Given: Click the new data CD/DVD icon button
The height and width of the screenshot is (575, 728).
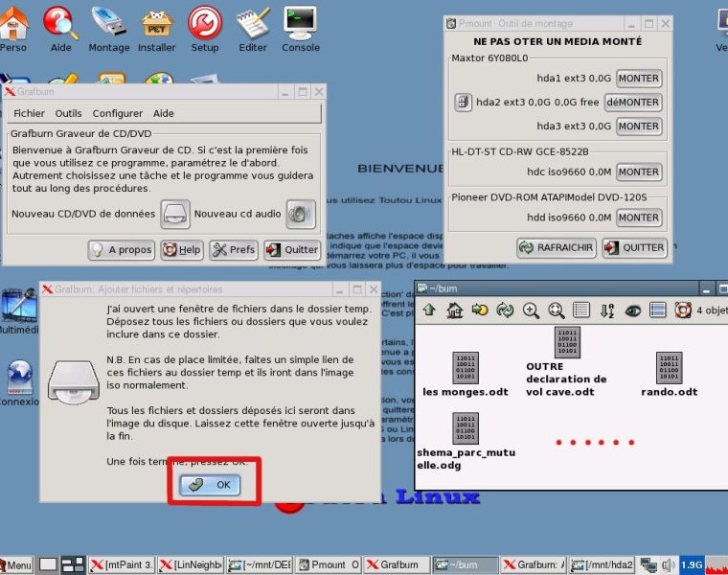Looking at the screenshot, I should click(x=175, y=215).
